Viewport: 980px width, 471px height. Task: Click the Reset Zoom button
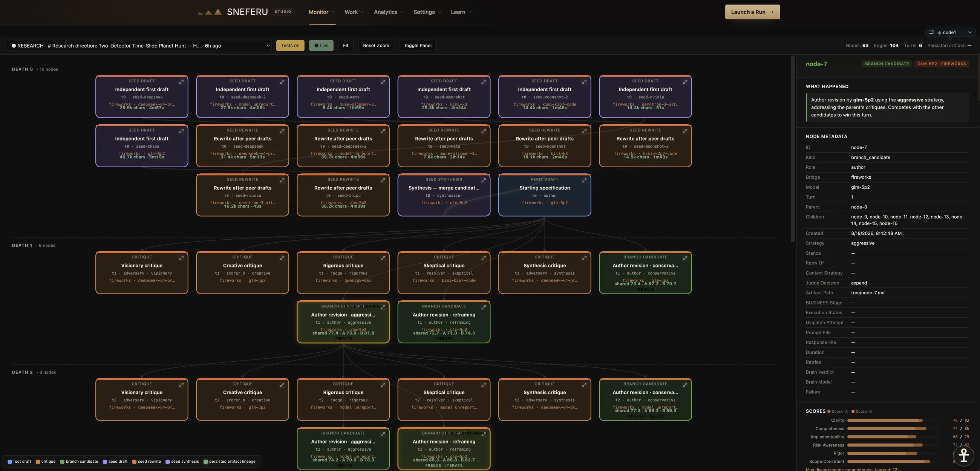coord(376,46)
